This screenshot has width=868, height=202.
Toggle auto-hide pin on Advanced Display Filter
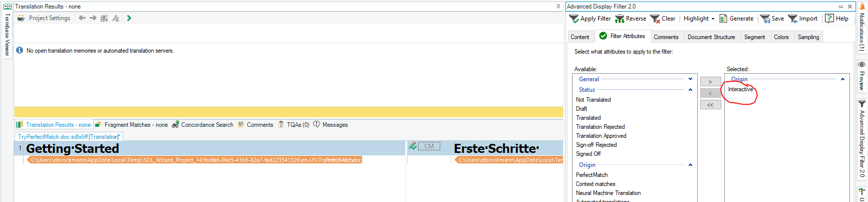pyautogui.click(x=840, y=7)
